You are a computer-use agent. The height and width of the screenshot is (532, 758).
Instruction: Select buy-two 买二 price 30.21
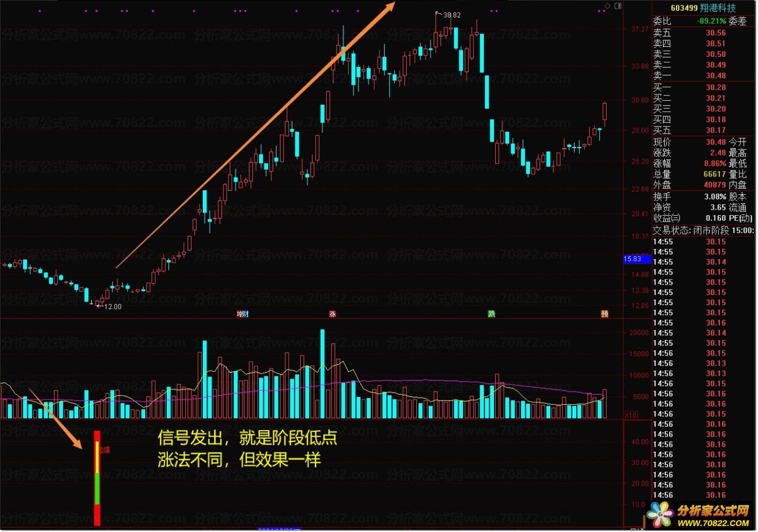[x=716, y=98]
